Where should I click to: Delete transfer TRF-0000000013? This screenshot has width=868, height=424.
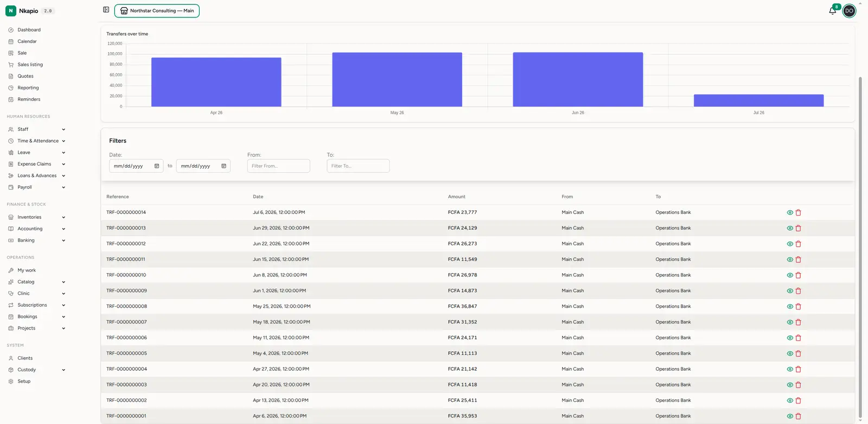tap(798, 229)
